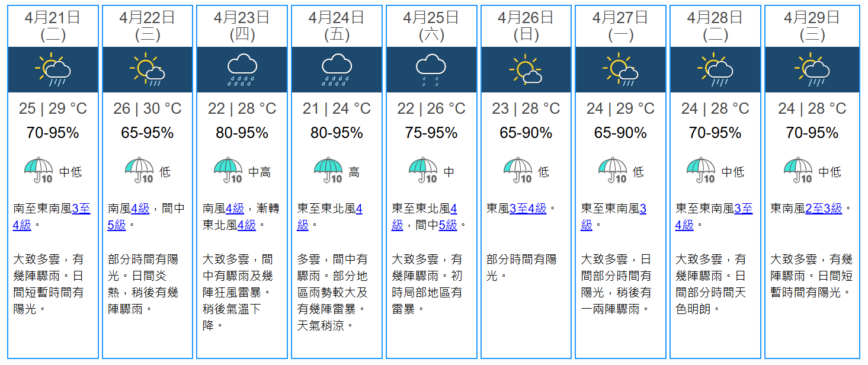Click the April 22 umbrella rain probability icon
868x365 pixels.
pos(139,171)
